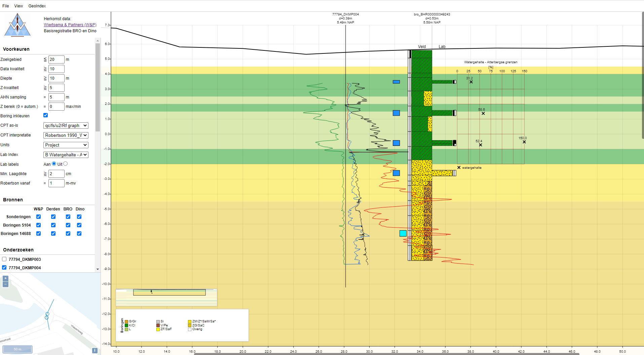The width and height of the screenshot is (644, 355).
Task: Click the cyan sample marker square
Action: [403, 233]
